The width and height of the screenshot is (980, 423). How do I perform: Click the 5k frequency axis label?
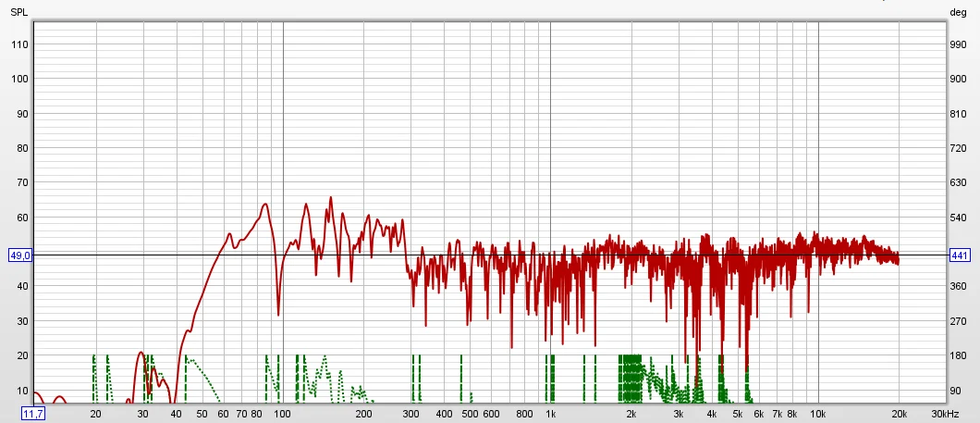click(x=738, y=414)
